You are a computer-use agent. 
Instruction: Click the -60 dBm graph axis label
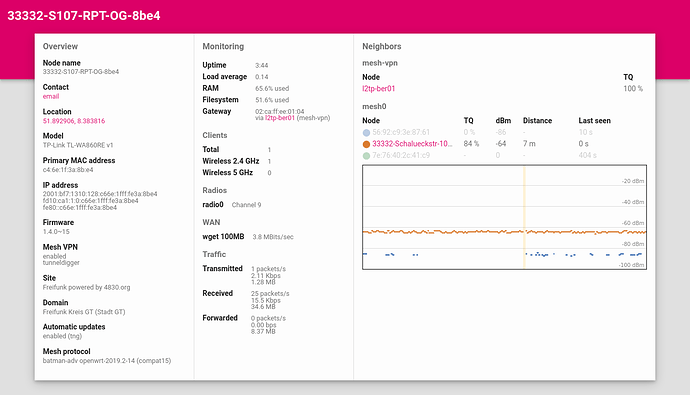[633, 223]
